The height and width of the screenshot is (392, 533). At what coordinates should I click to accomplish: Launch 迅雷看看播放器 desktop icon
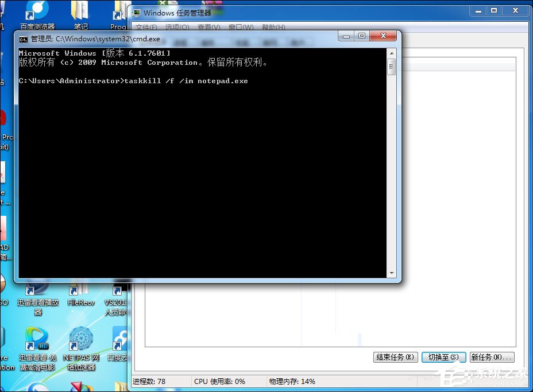36,293
